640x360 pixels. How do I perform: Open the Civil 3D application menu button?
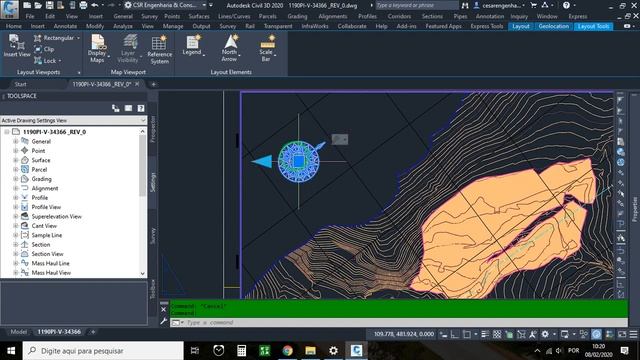pos(9,9)
